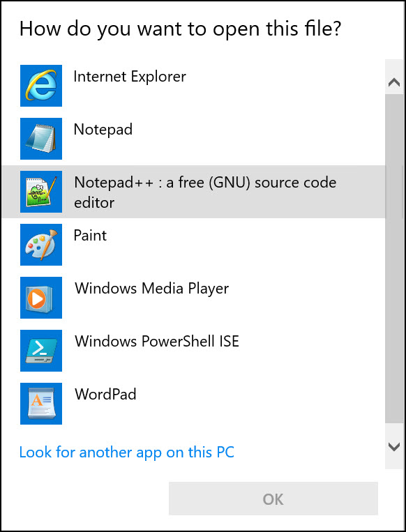Select the Notepad++ chameleon icon

[x=41, y=192]
